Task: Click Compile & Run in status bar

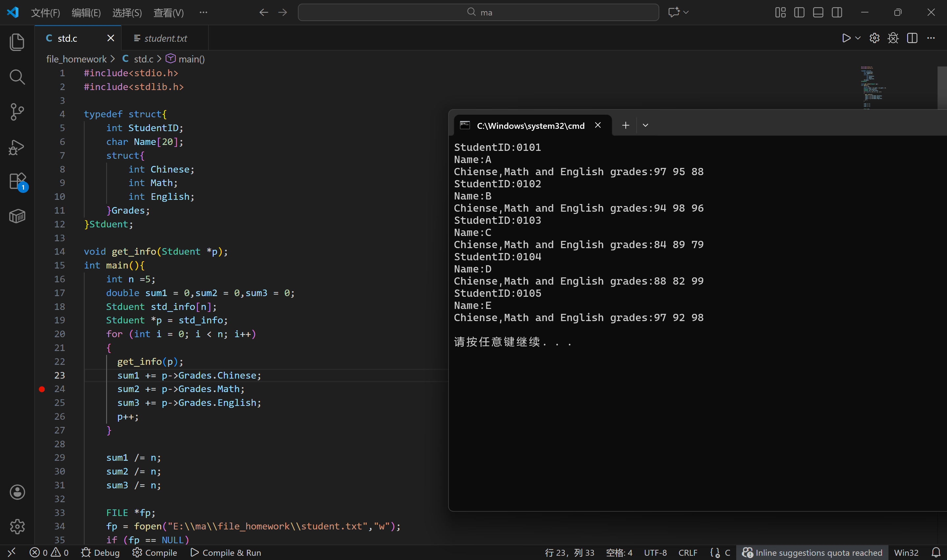Action: pos(226,552)
